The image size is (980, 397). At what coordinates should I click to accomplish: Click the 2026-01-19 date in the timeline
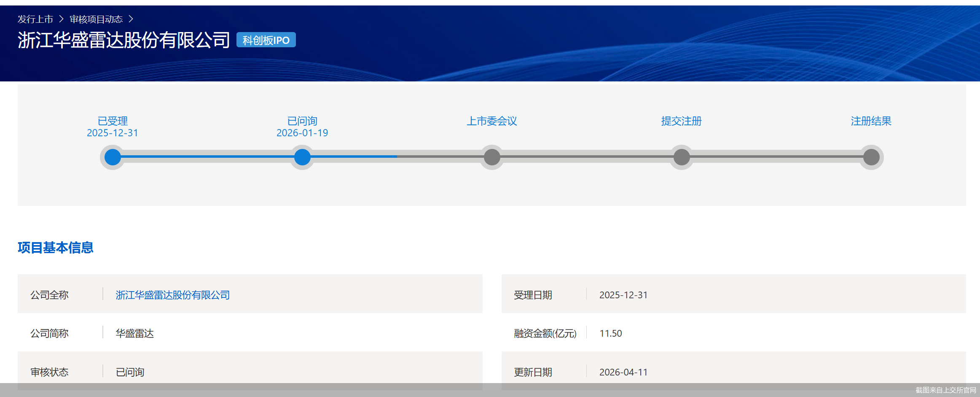coord(302,133)
